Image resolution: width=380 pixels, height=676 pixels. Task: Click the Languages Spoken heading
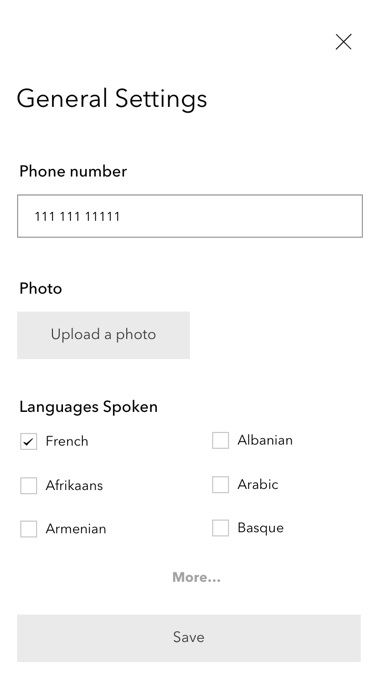(x=88, y=407)
